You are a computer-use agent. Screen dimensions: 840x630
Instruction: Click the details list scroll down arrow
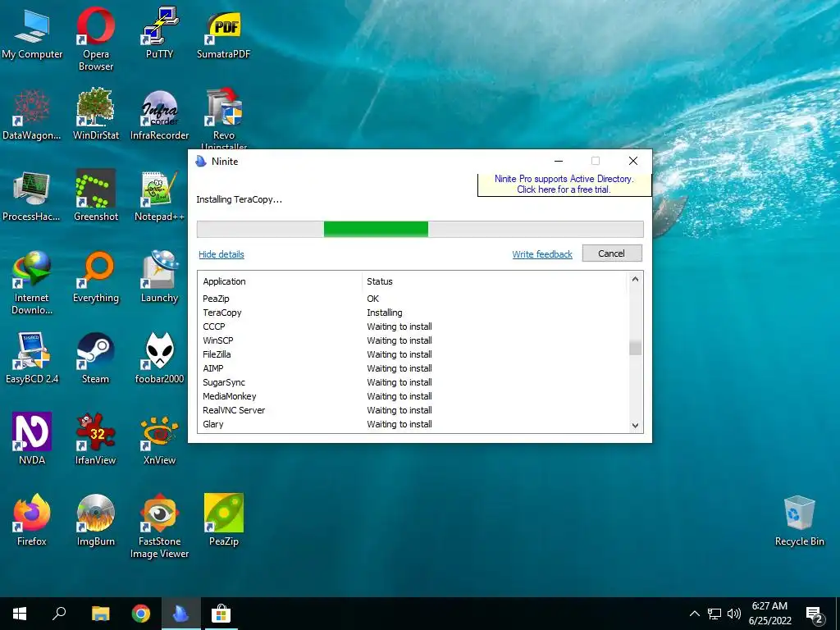coord(635,426)
